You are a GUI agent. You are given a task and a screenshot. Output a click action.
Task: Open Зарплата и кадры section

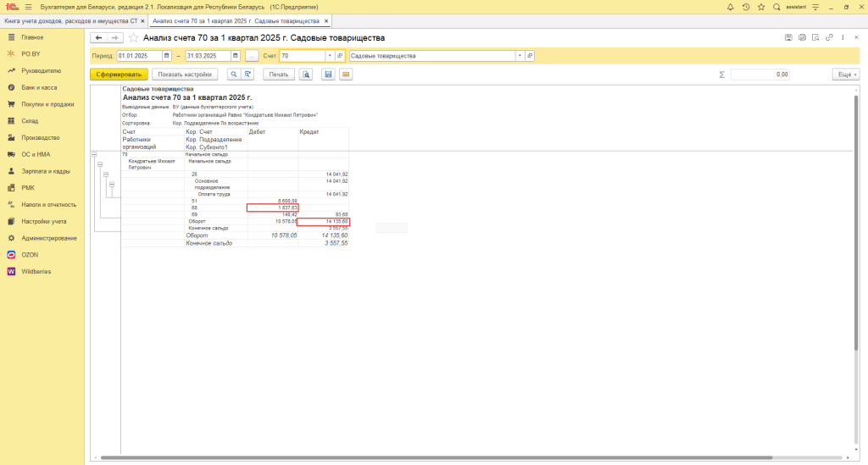46,171
